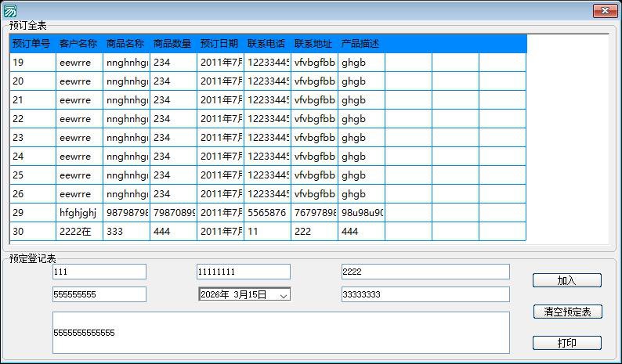Image resolution: width=622 pixels, height=364 pixels.
Task: Focus the field containing 11111111
Action: tap(243, 272)
